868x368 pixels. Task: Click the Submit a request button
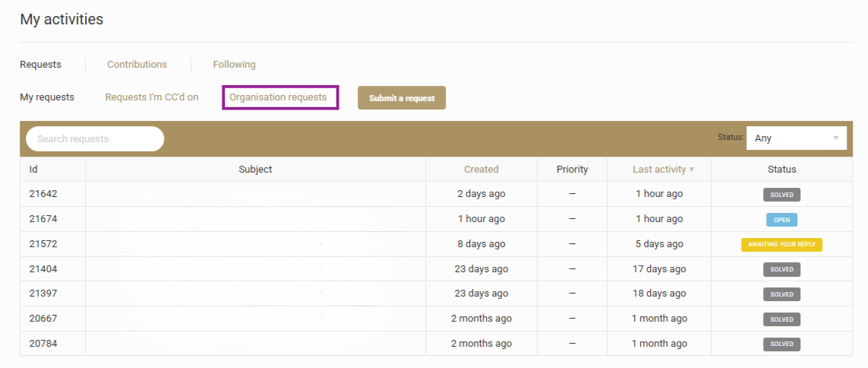click(401, 98)
